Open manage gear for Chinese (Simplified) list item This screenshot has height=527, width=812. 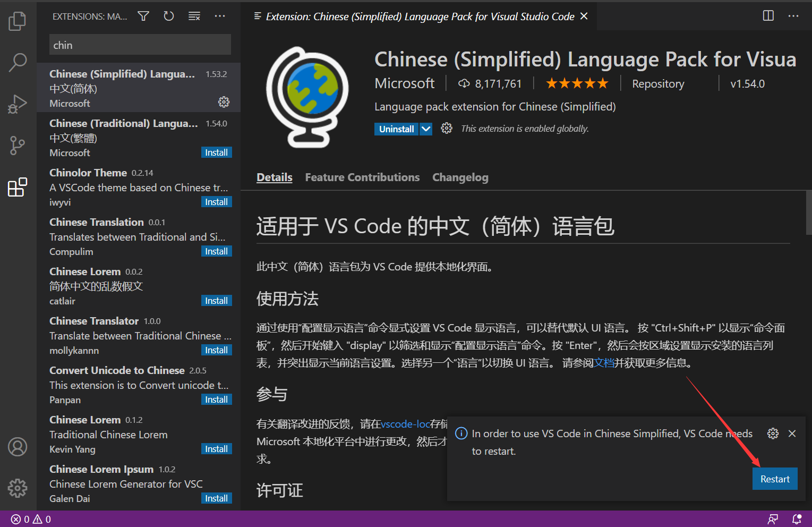(x=224, y=102)
